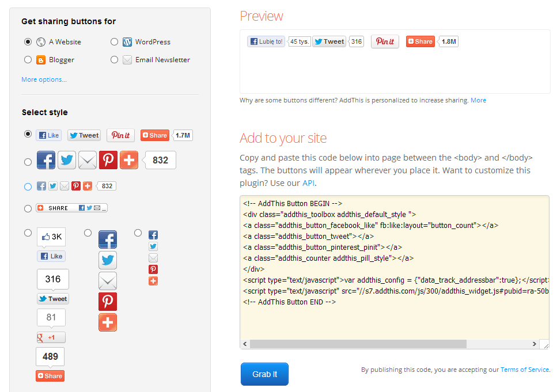Open the More options... link
The width and height of the screenshot is (557, 392).
tap(44, 79)
